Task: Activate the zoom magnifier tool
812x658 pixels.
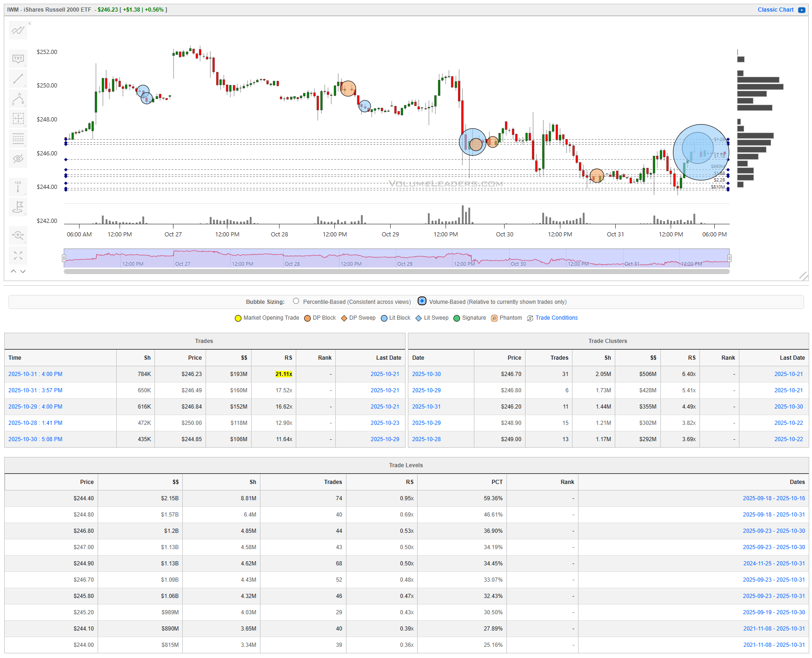Action: click(x=18, y=235)
